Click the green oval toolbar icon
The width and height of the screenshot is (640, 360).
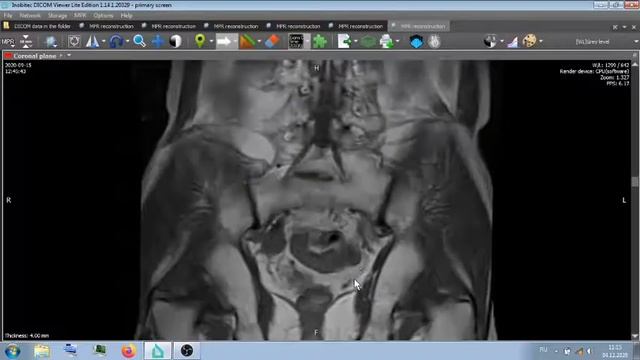368,42
